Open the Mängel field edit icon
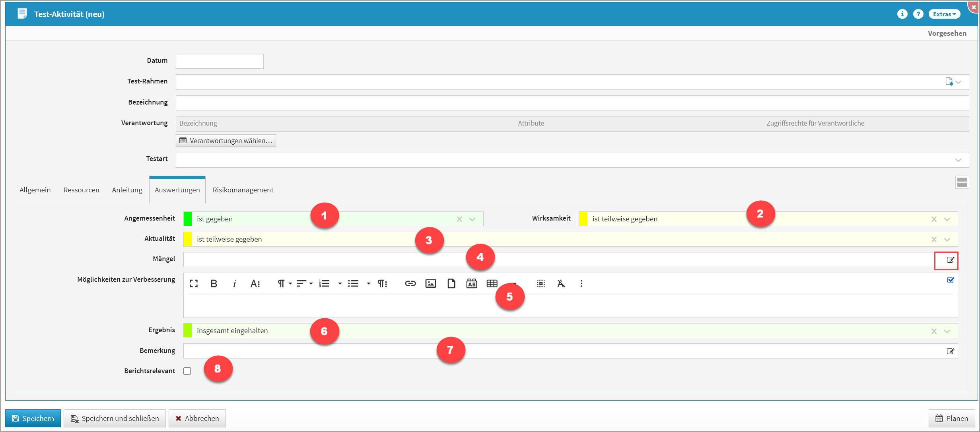 pyautogui.click(x=950, y=260)
